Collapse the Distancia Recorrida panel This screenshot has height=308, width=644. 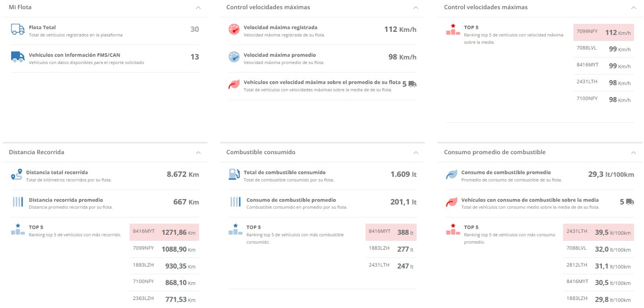click(x=198, y=153)
